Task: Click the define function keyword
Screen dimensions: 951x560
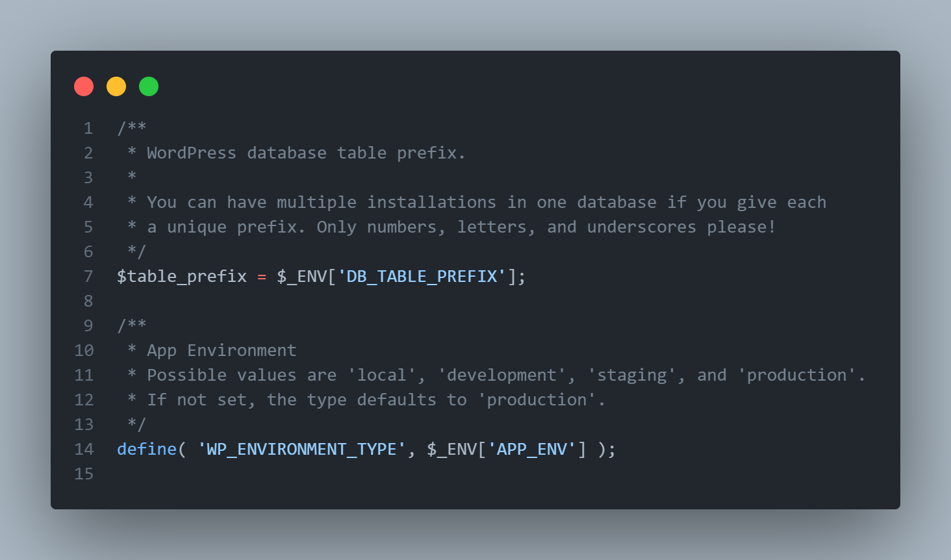Action: [x=147, y=450]
